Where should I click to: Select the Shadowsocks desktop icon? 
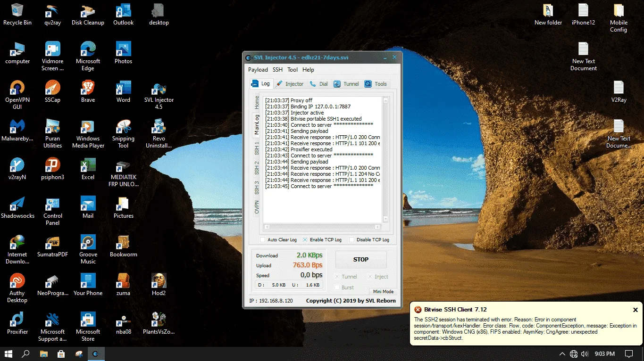click(17, 207)
